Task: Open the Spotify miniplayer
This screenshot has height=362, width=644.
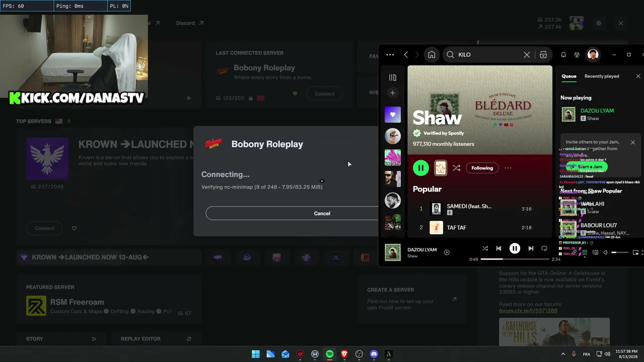Action: (x=635, y=252)
